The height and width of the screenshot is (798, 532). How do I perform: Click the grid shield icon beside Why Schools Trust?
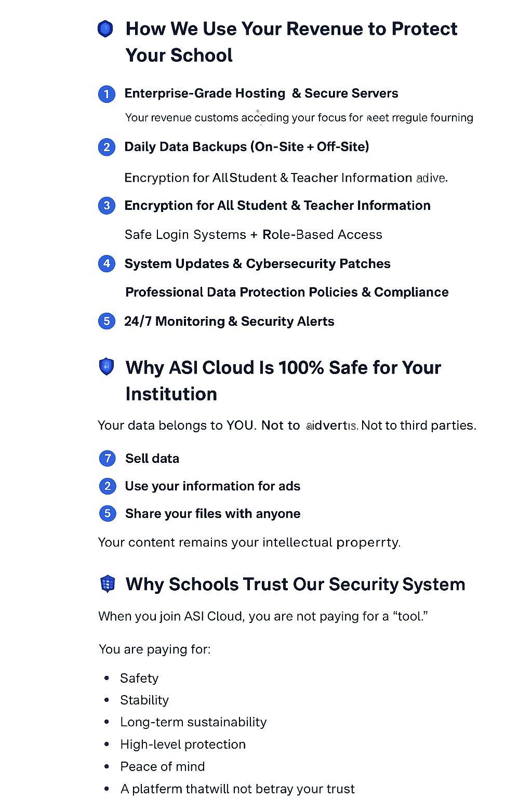coord(108,584)
